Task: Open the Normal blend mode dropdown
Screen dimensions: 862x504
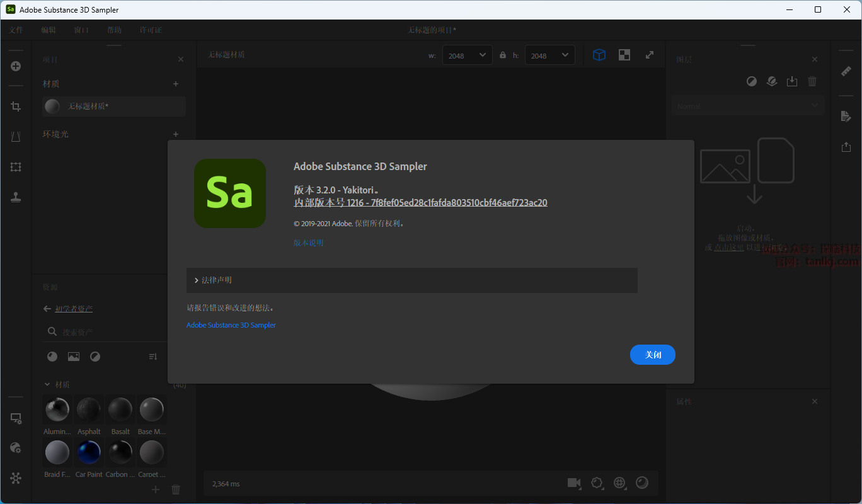Action: (748, 106)
